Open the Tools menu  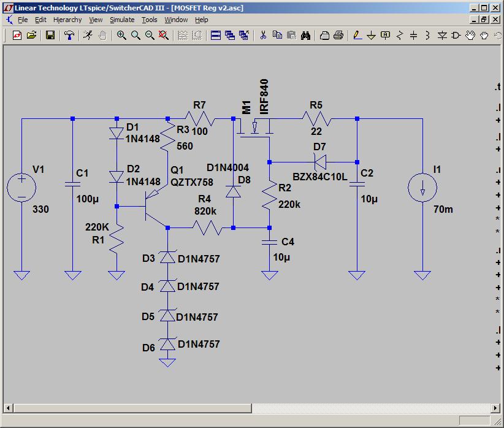(150, 20)
